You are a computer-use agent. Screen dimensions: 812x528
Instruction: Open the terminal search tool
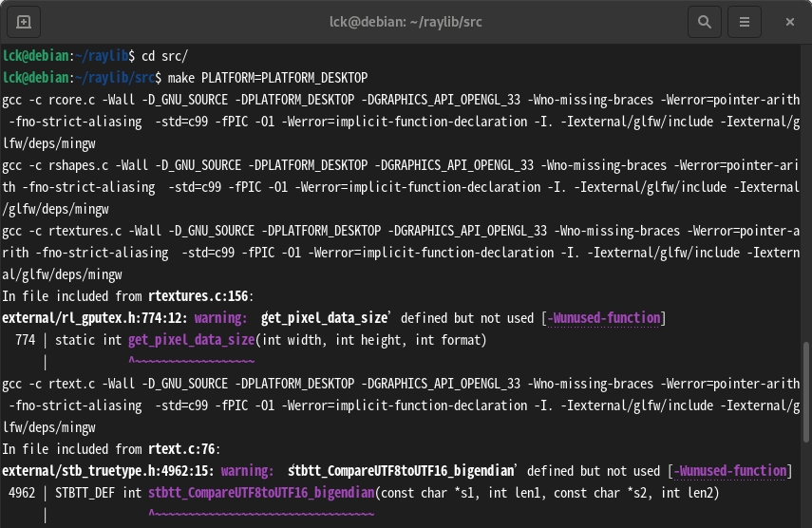point(705,22)
